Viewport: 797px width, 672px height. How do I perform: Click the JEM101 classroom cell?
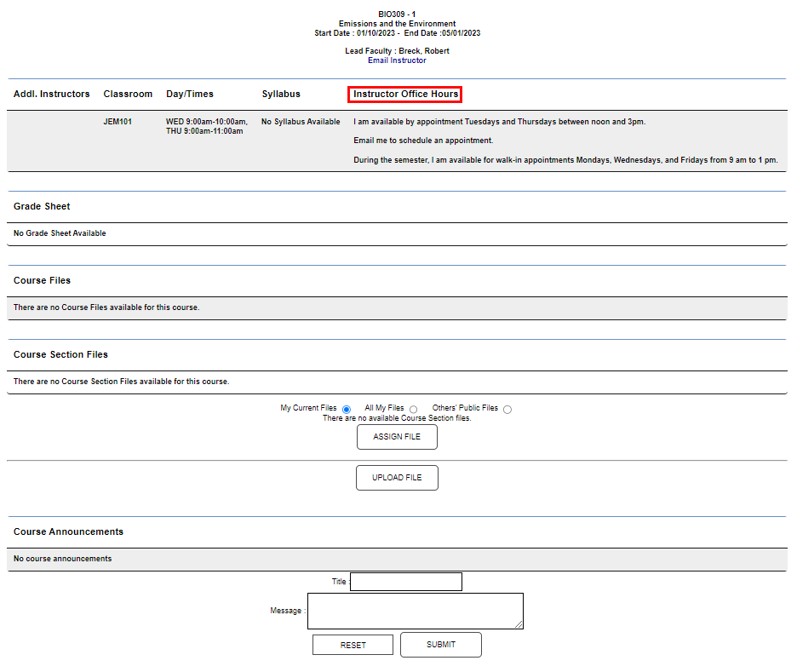118,122
